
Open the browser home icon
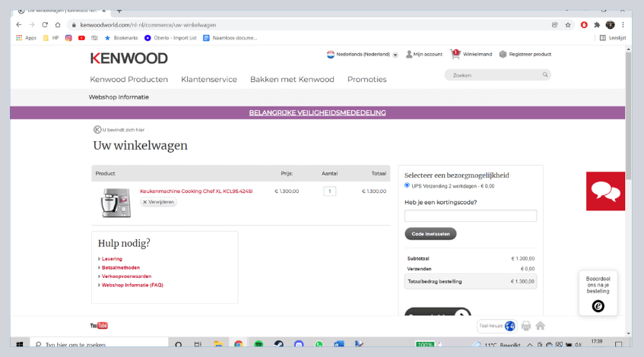coord(58,25)
